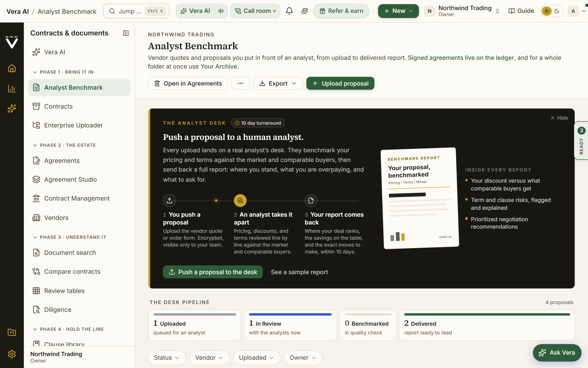Open the Uploaded filter dropdown

click(x=256, y=357)
